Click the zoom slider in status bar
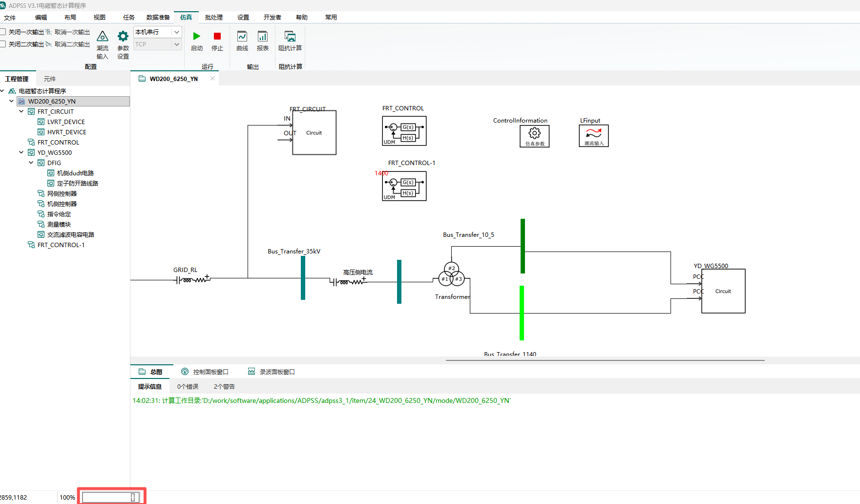This screenshot has width=860, height=504. click(110, 497)
